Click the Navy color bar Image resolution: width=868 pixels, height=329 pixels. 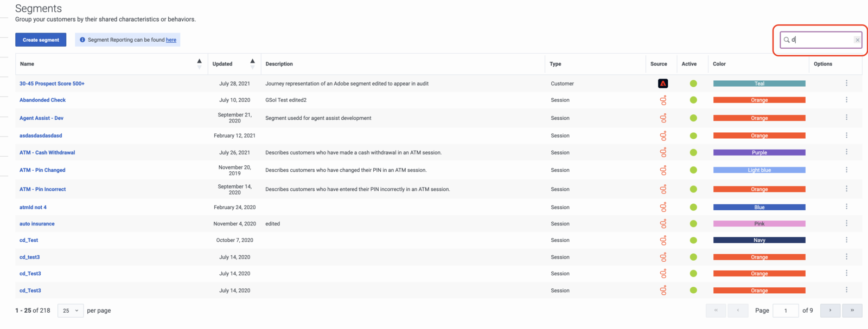[x=759, y=240]
